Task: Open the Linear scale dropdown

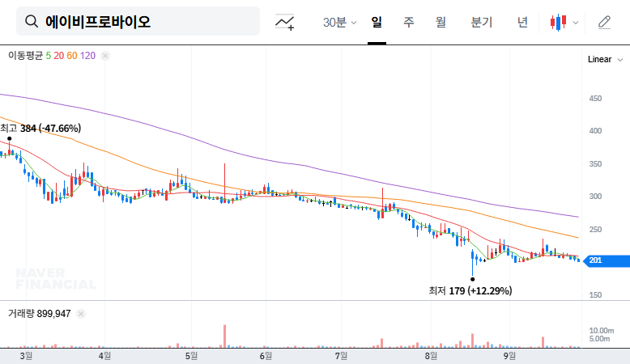Action: click(605, 59)
